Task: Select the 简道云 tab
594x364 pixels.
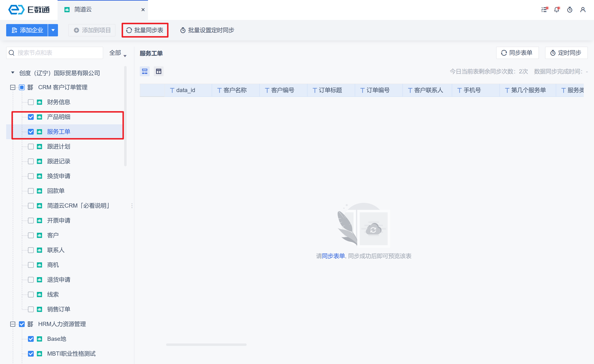Action: 83,10
